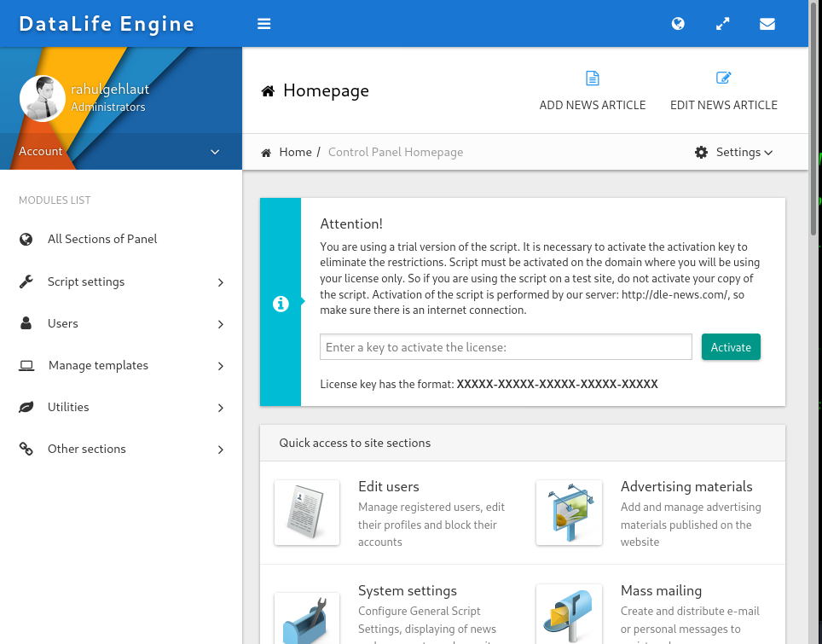Viewport: 822px width, 644px height.
Task: Focus the license key input field
Action: point(506,346)
